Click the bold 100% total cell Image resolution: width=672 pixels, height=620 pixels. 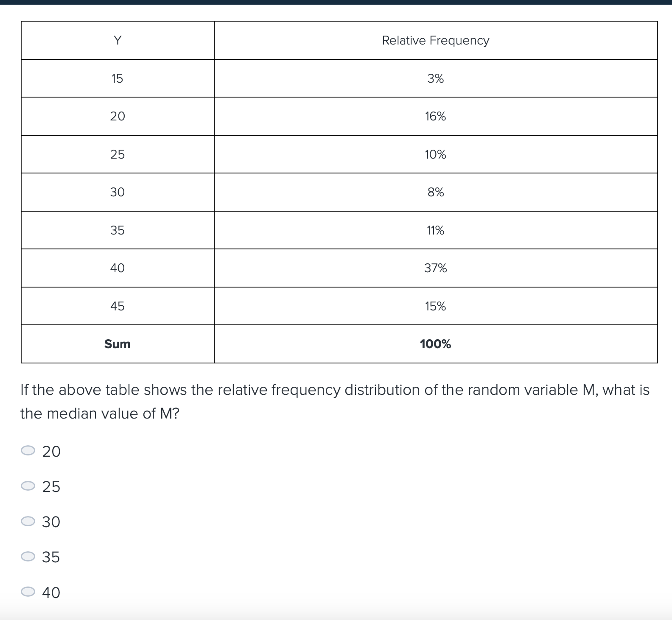(x=435, y=344)
